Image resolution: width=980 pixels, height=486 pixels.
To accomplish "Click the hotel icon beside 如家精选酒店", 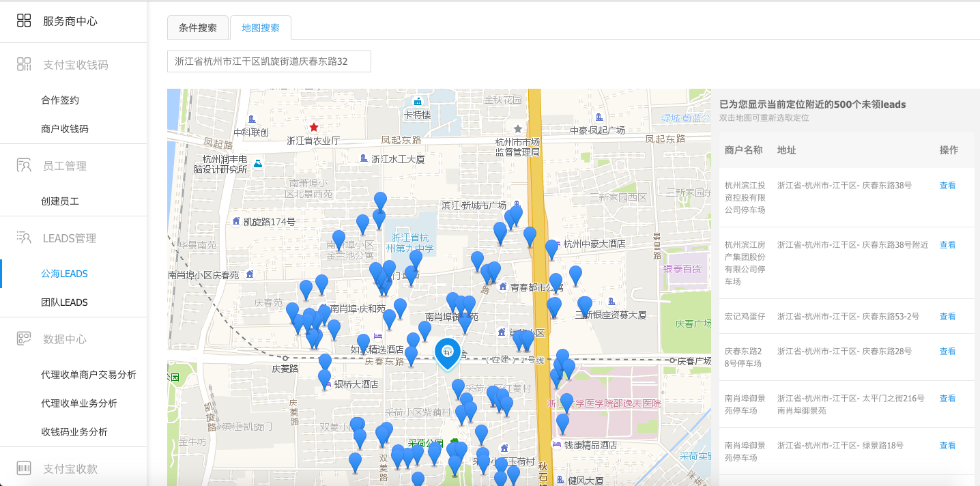I will coord(377,337).
